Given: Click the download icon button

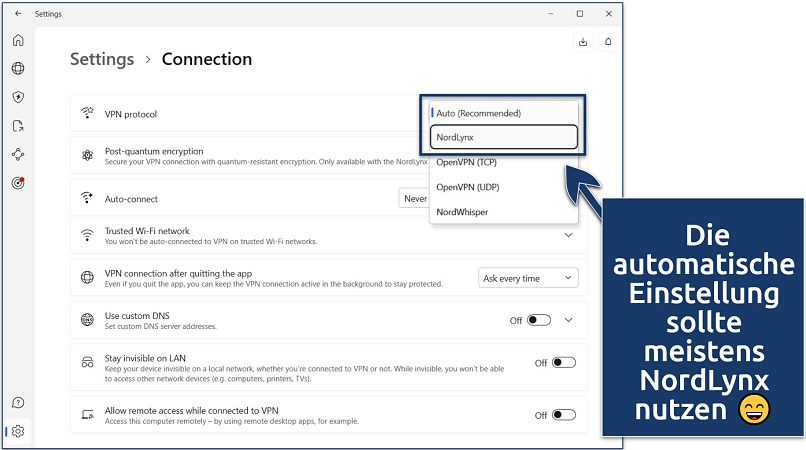Looking at the screenshot, I should (583, 42).
